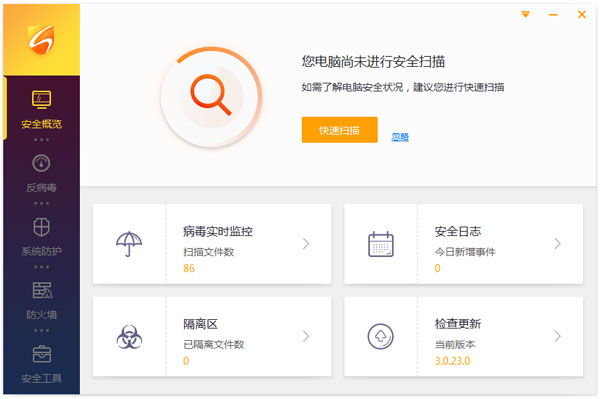Switch to the 安全概览 tab label

click(x=41, y=124)
